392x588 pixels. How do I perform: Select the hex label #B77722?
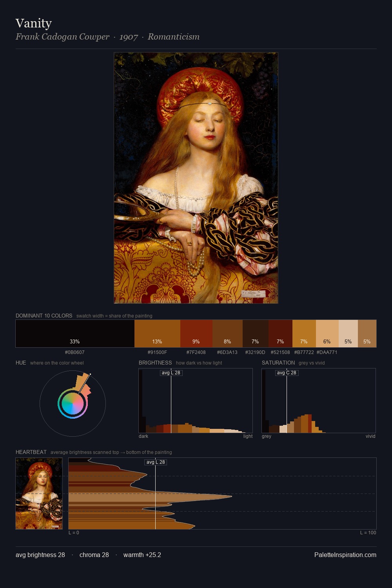coord(304,352)
